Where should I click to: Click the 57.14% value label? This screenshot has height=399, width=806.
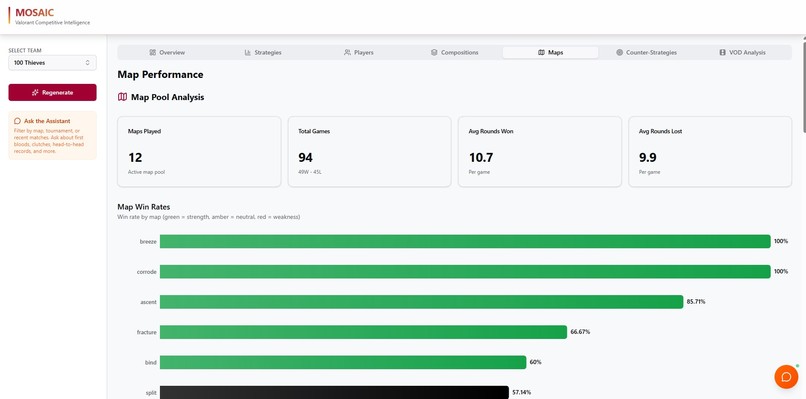[522, 392]
